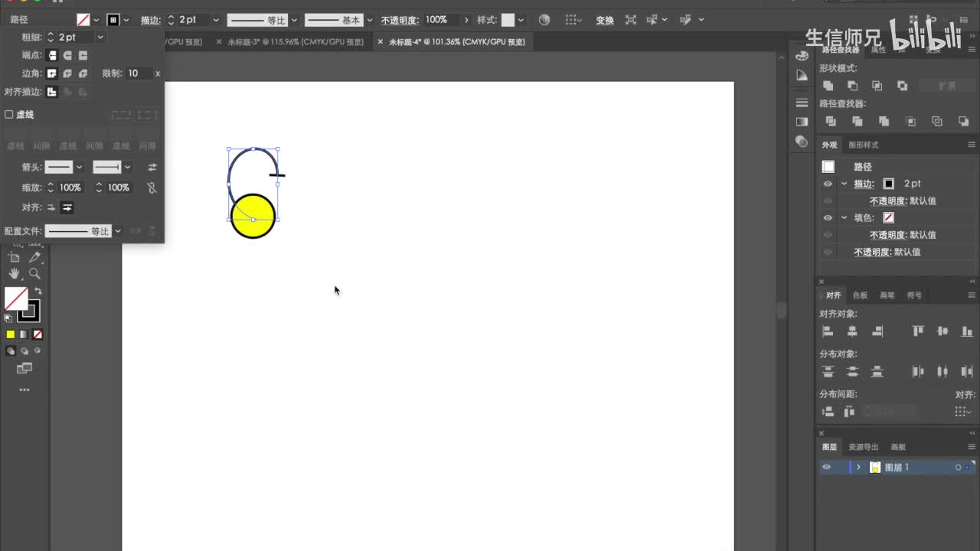Viewport: 980px width, 551px height.
Task: Open the 粗细 stroke weight dropdown
Action: (100, 37)
